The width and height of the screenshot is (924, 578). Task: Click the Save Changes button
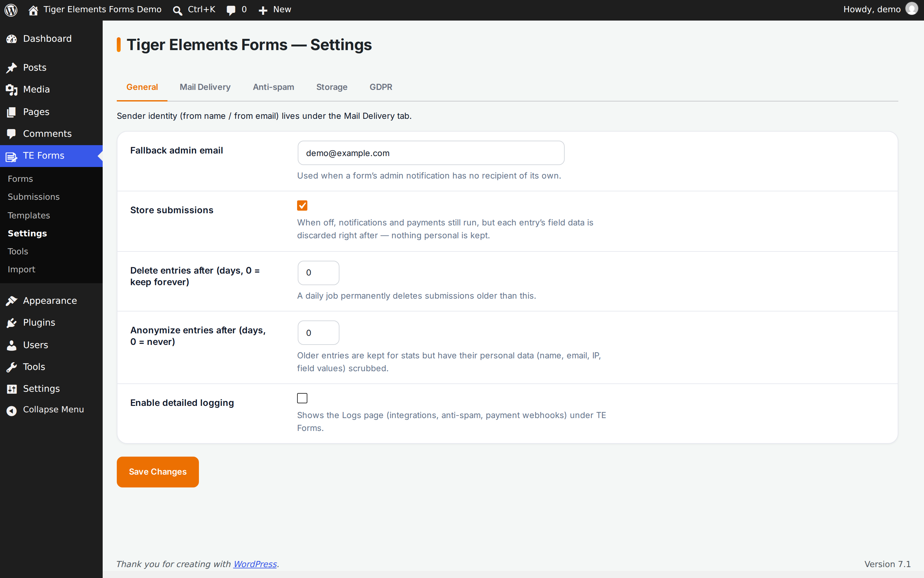[158, 472]
